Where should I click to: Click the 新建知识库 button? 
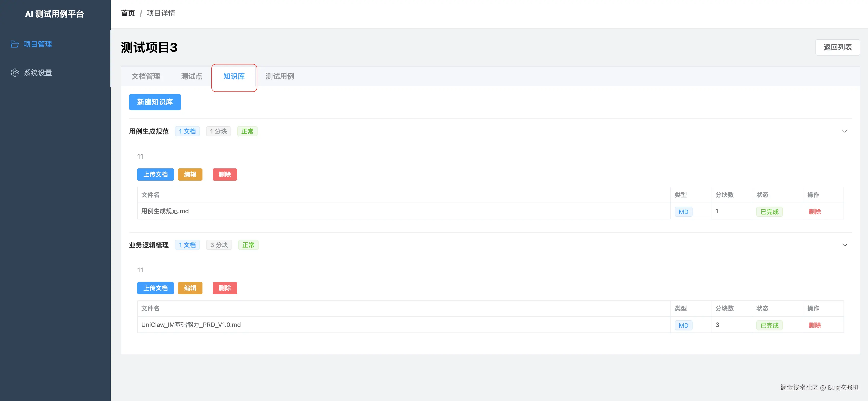155,102
